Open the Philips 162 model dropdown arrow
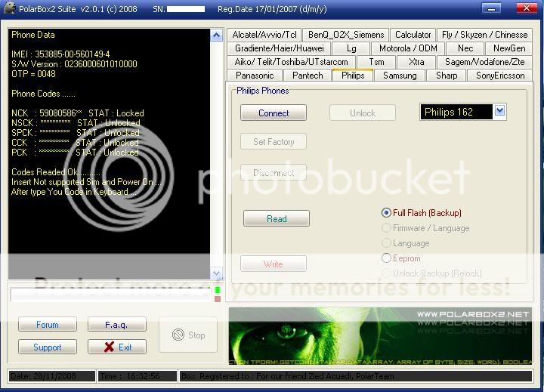Screen dimensions: 544x392 click(x=499, y=111)
